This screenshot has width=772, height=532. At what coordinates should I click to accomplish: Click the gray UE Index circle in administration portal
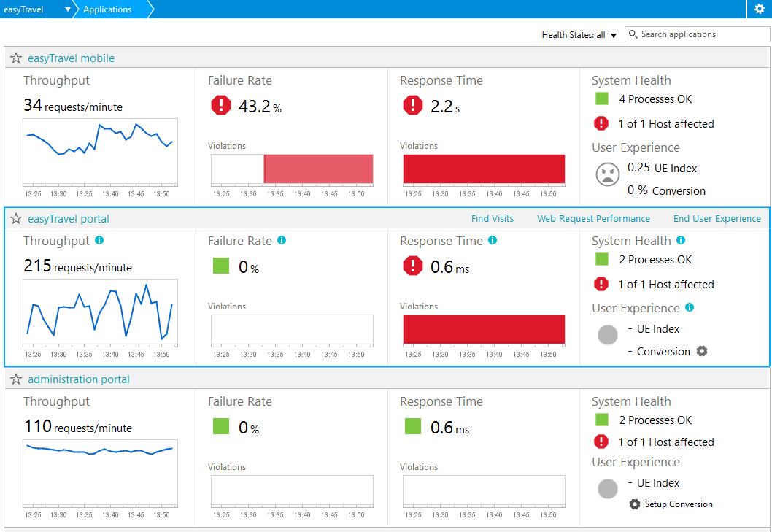(608, 489)
